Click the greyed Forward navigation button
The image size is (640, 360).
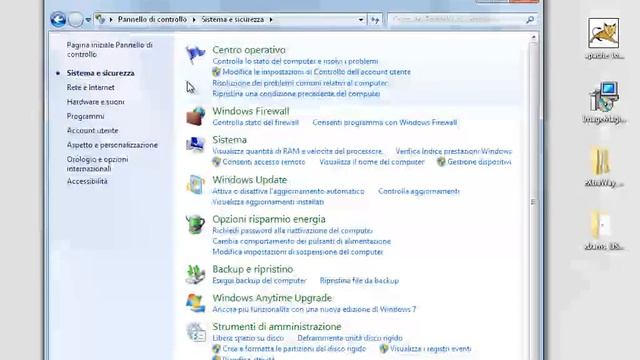tap(76, 19)
